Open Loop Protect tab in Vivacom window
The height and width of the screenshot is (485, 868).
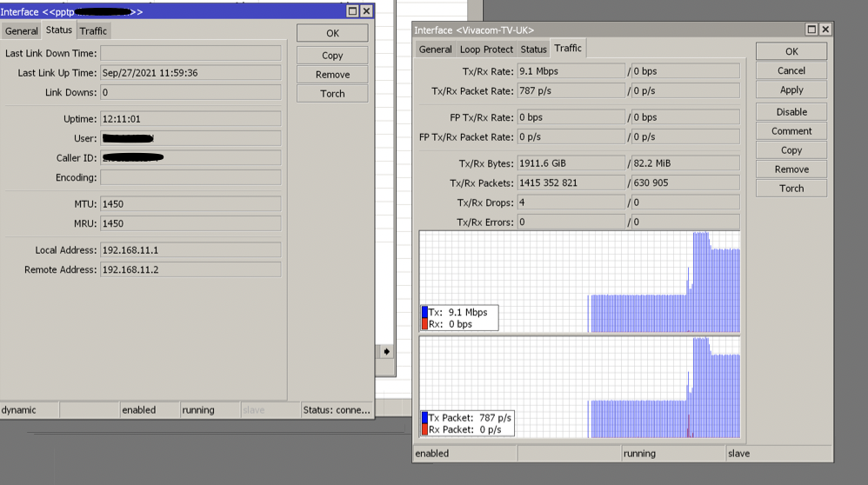click(x=486, y=50)
